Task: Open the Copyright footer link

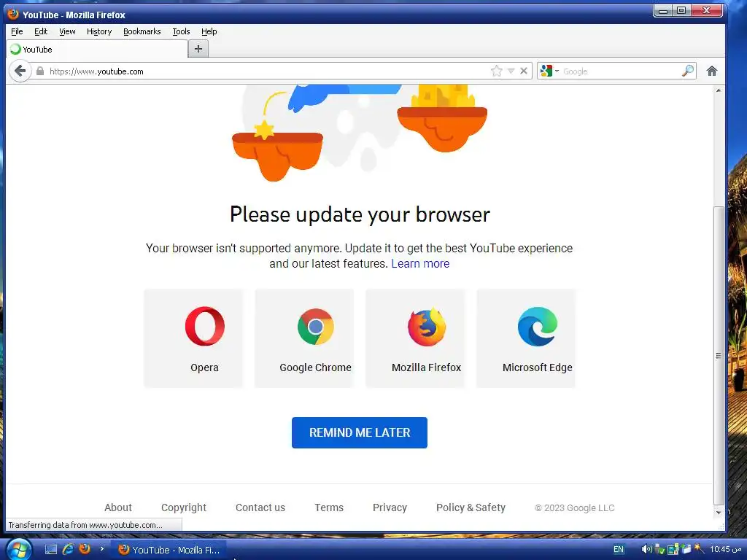Action: click(183, 507)
